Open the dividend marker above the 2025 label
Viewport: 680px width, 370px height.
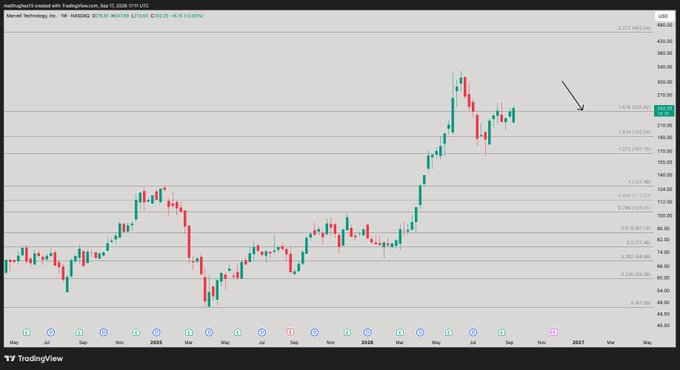[156, 332]
